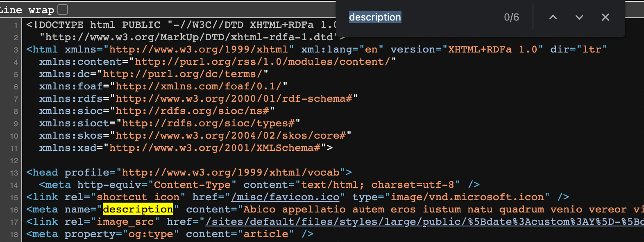Click the highlighted 'description' match

click(138, 209)
